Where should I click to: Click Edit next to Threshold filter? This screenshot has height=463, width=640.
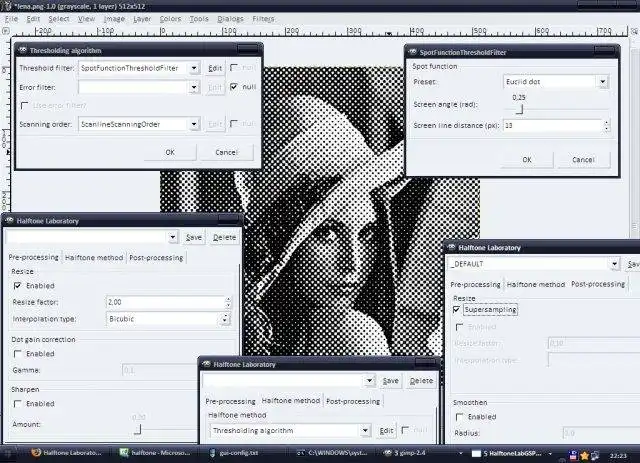(x=215, y=68)
